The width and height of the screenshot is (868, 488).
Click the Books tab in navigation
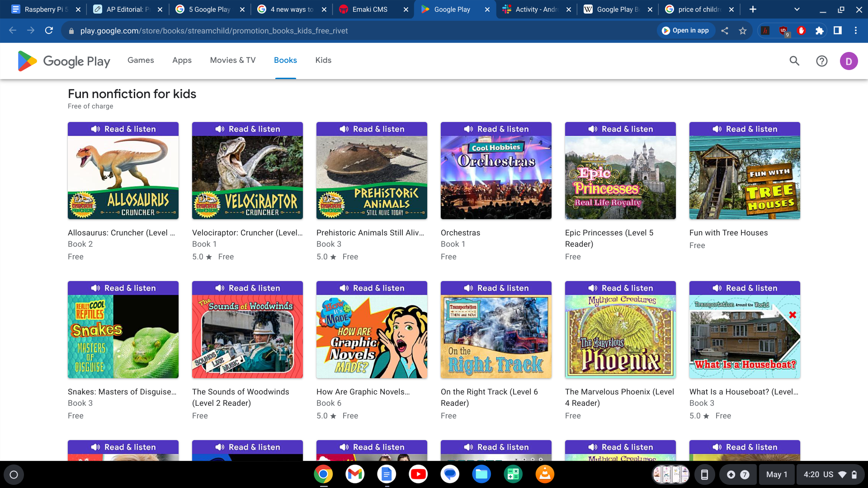pos(285,60)
